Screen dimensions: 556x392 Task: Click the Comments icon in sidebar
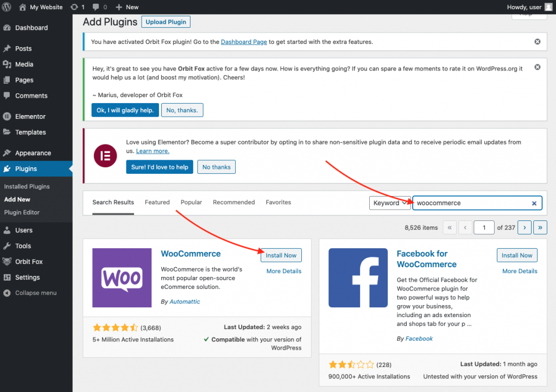(x=7, y=96)
